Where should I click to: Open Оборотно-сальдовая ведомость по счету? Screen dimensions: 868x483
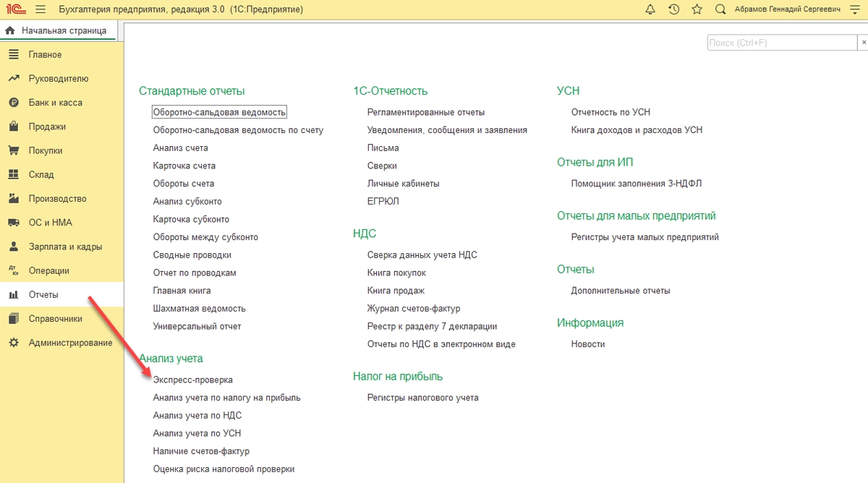click(238, 130)
